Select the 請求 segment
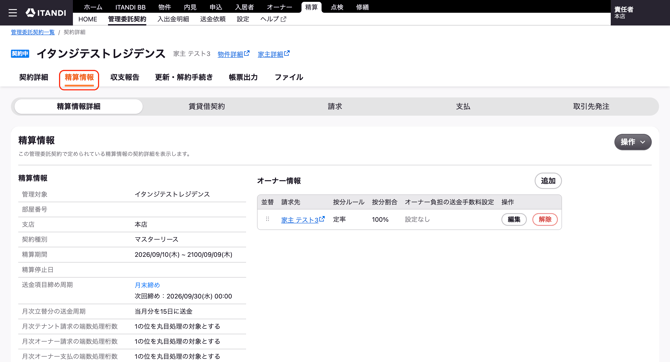 coord(335,106)
